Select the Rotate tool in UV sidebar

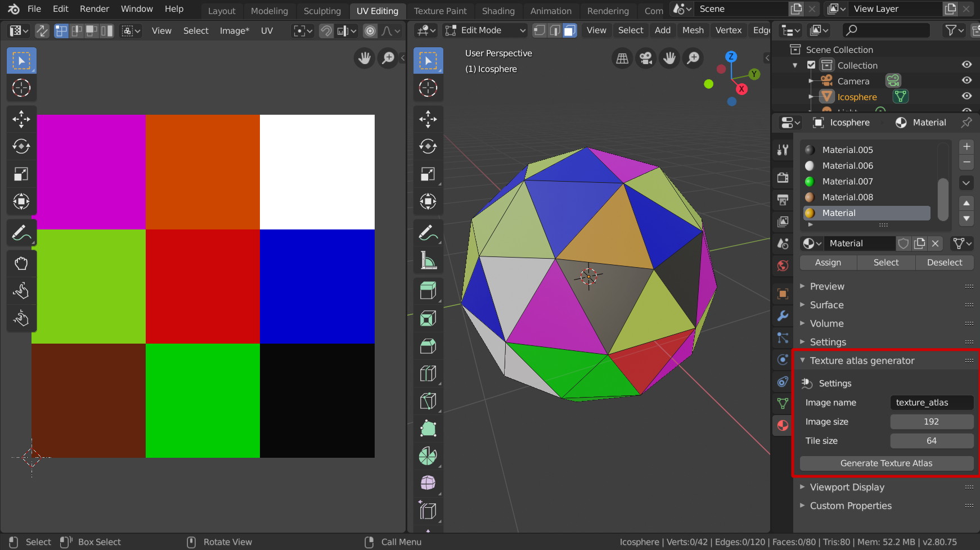pos(21,146)
